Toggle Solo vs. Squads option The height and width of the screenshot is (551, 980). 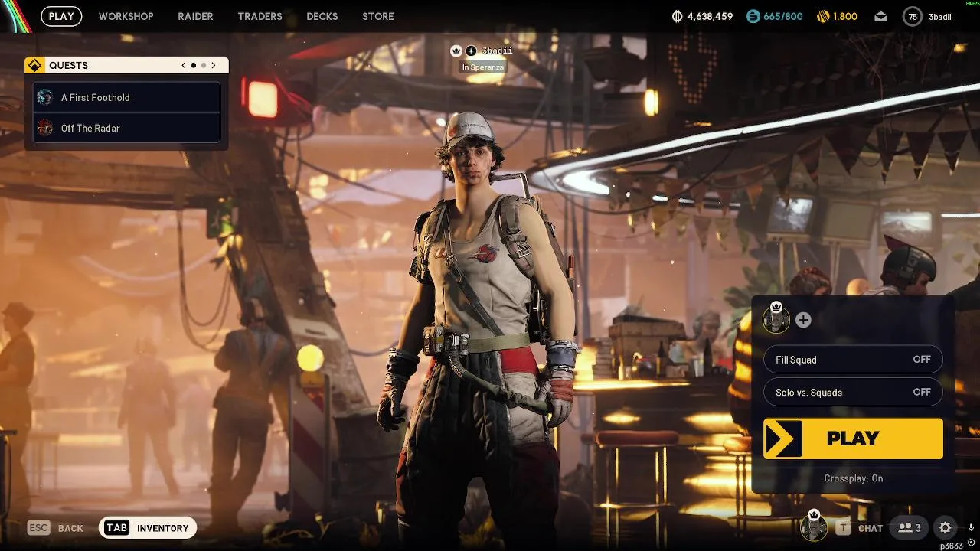(853, 392)
